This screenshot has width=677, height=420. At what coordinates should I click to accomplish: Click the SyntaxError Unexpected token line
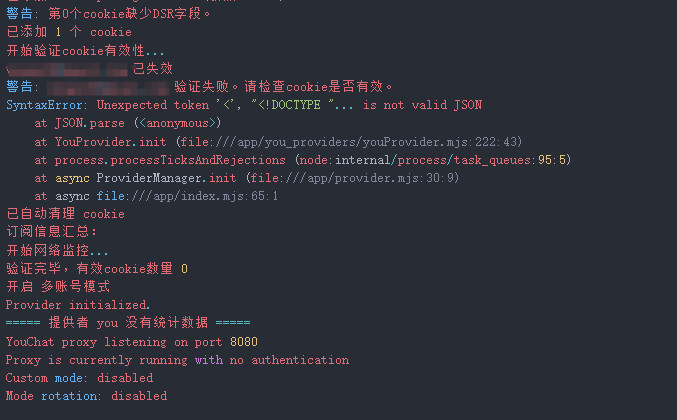click(244, 105)
